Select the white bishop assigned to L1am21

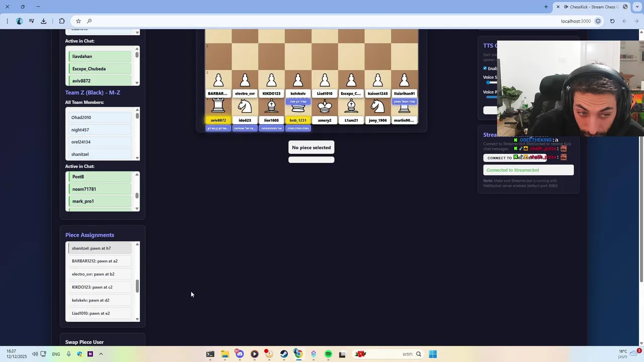click(x=351, y=106)
